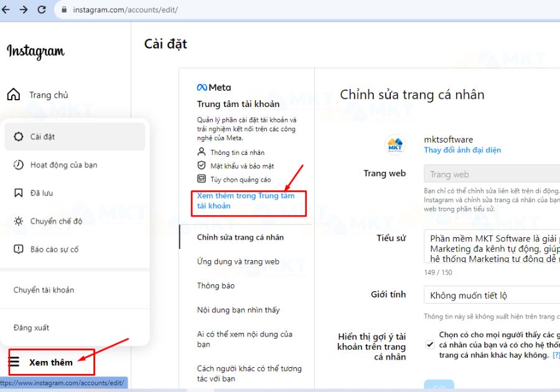Select the Chuyển chế độ sun icon
560x392 pixels.
(x=19, y=221)
